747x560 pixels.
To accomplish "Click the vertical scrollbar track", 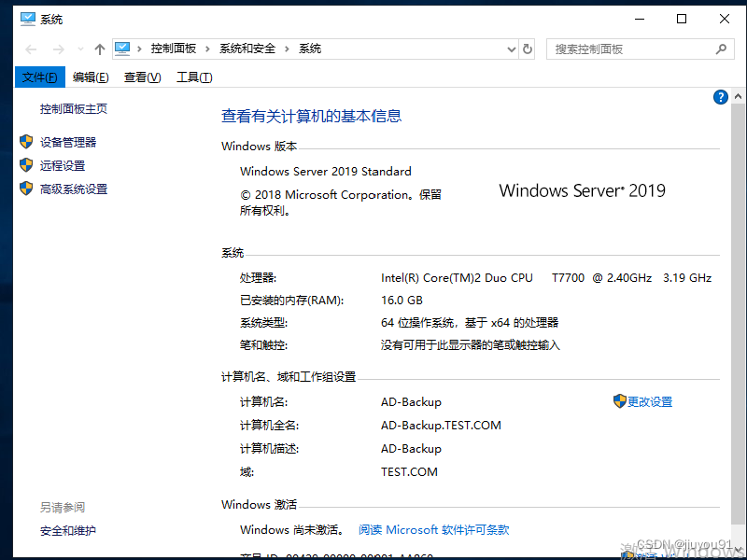I will [x=738, y=315].
